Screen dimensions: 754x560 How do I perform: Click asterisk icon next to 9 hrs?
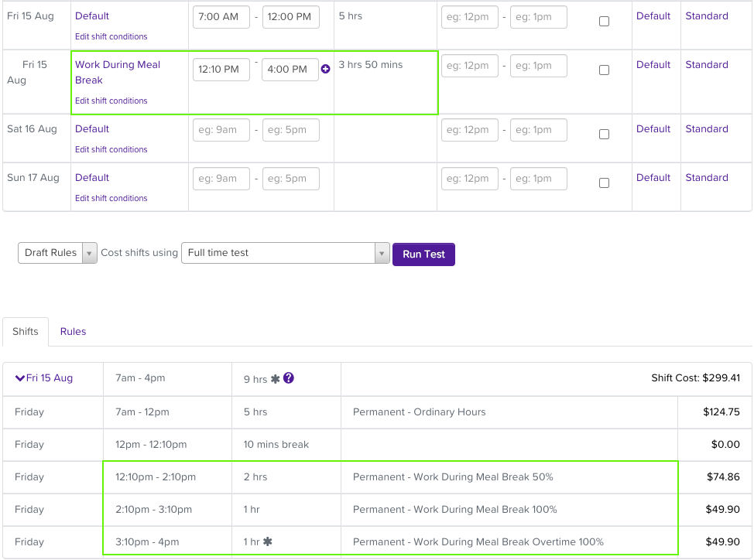275,379
